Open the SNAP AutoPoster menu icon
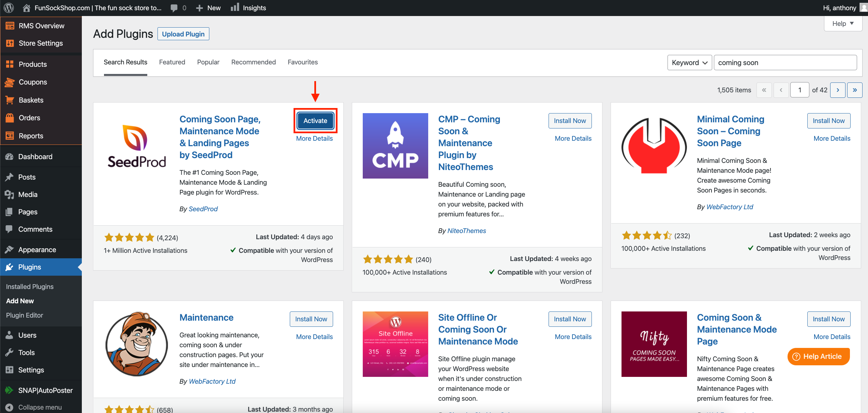 click(10, 390)
